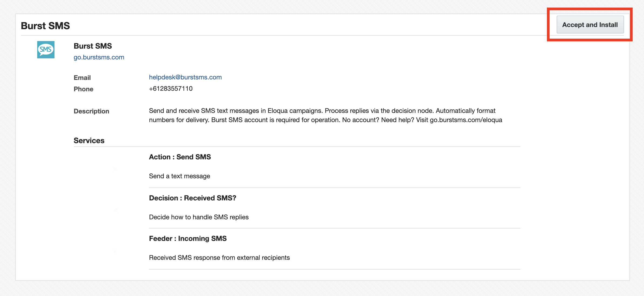Click the Received SMS response description text
The height and width of the screenshot is (296, 644).
coord(219,258)
